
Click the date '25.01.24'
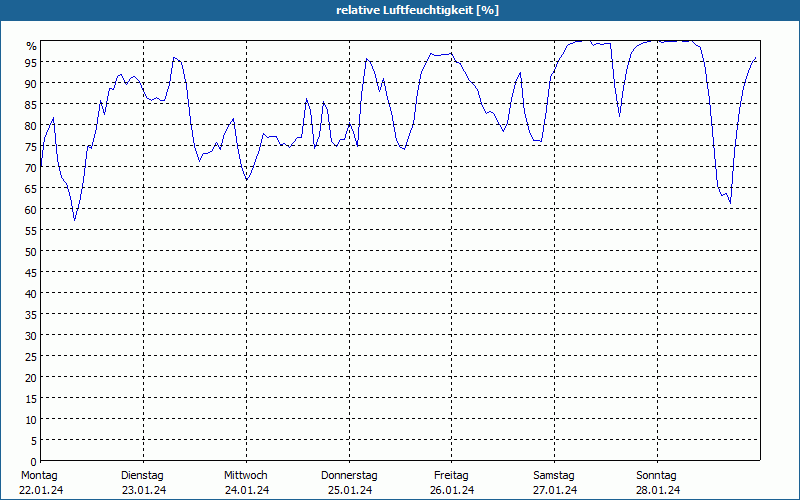(x=350, y=490)
